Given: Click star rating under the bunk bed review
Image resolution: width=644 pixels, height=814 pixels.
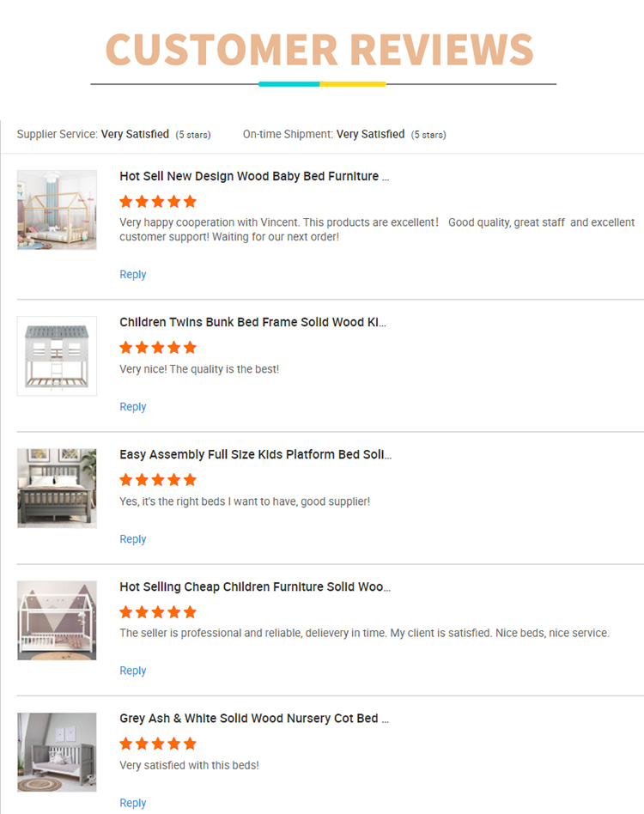Looking at the screenshot, I should (158, 348).
